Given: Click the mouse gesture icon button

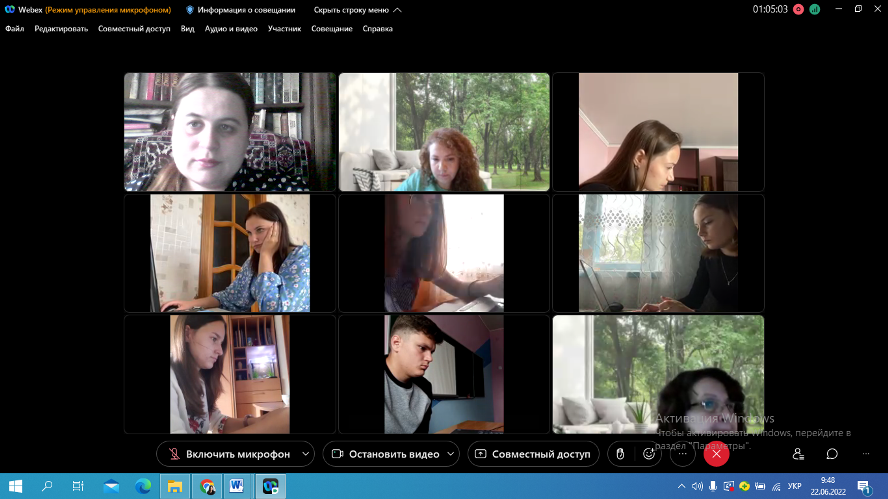Looking at the screenshot, I should 621,454.
